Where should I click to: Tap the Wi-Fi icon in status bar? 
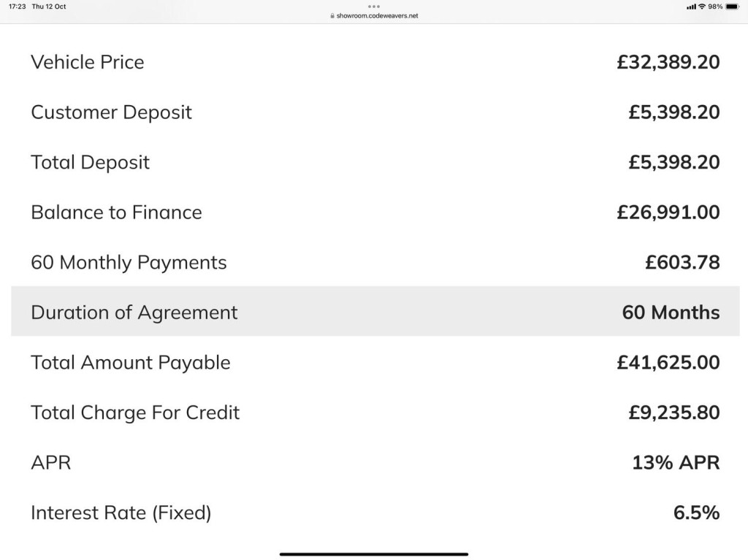(x=702, y=7)
